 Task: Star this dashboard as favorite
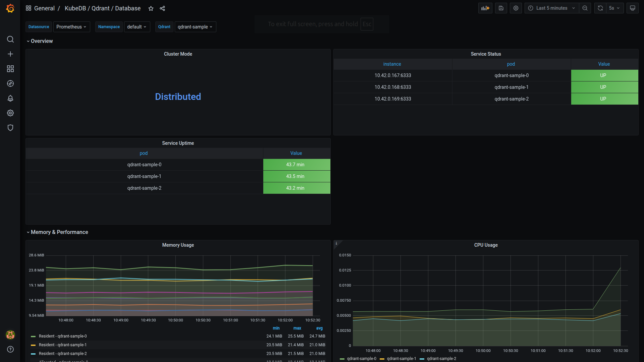click(x=151, y=8)
